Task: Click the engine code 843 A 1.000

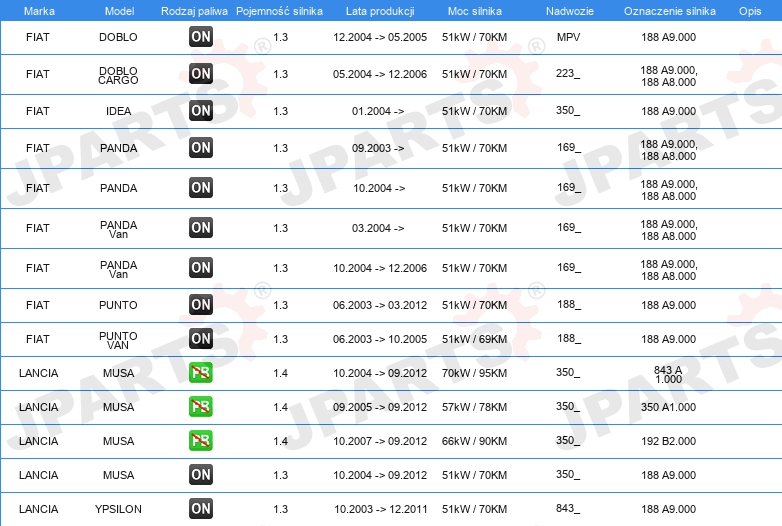Action: coord(668,374)
